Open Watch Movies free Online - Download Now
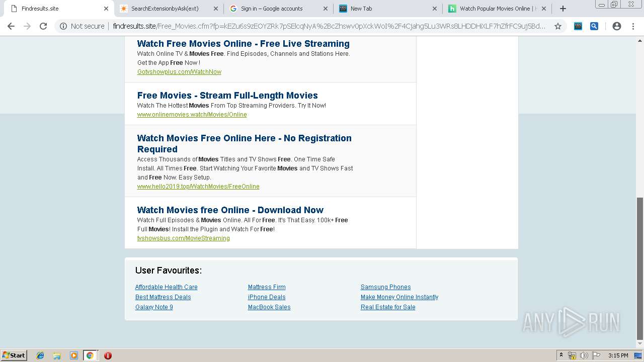The width and height of the screenshot is (644, 362). (230, 210)
